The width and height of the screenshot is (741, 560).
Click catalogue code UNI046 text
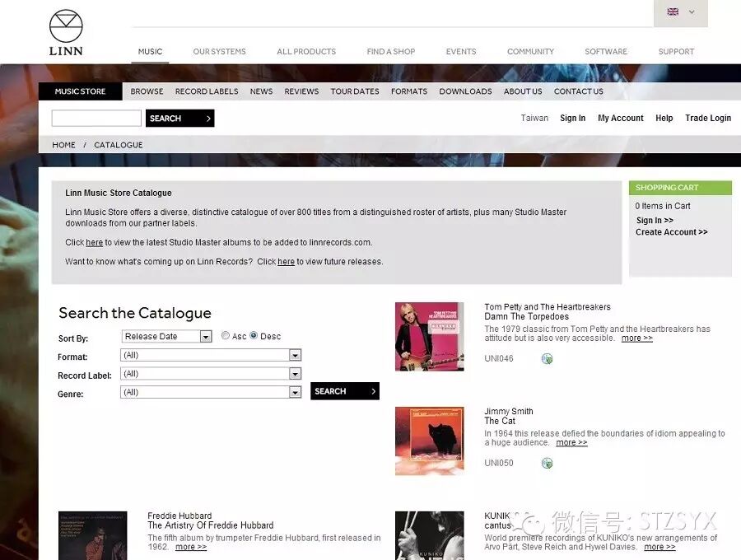click(x=499, y=359)
